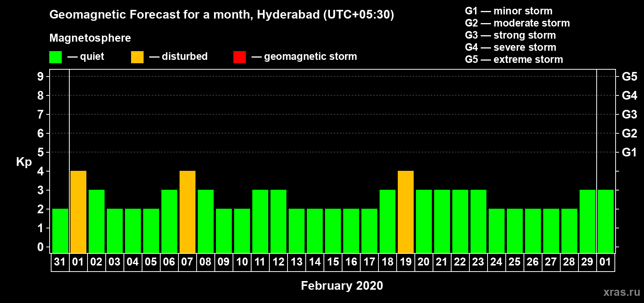The width and height of the screenshot is (644, 303).
Task: Click the date label 13
Action: coord(296,262)
